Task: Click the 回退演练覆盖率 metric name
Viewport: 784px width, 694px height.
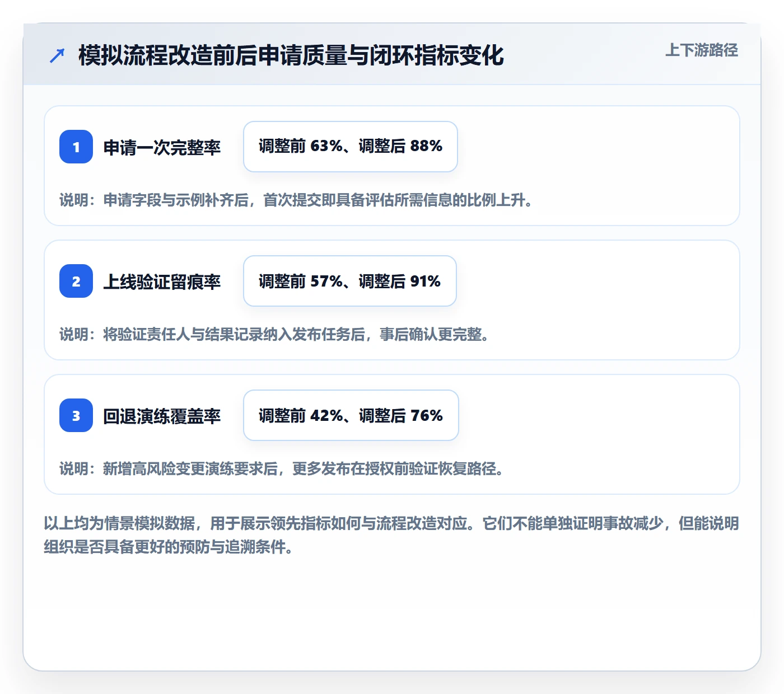Action: click(x=162, y=416)
